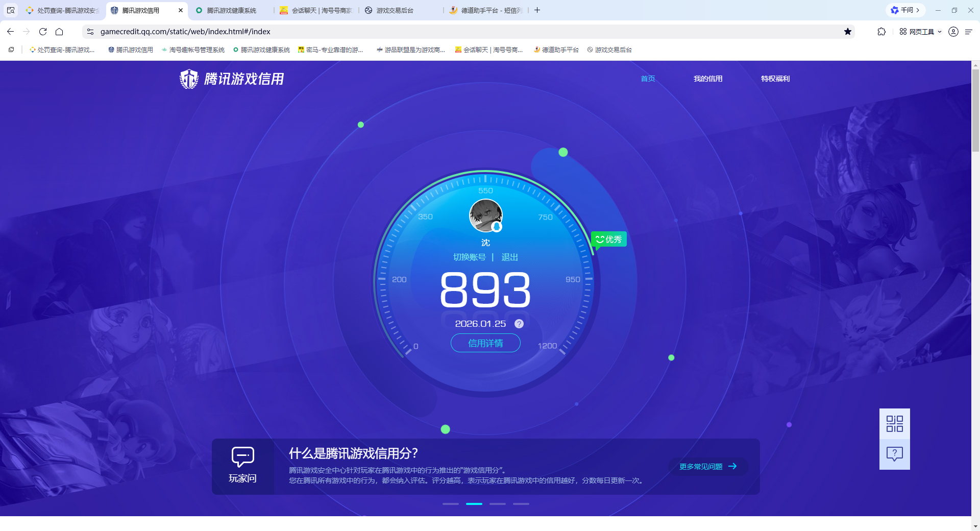Click the question mark beside date 2026.01.25
Screen dimensions: 980x531
[x=520, y=323]
